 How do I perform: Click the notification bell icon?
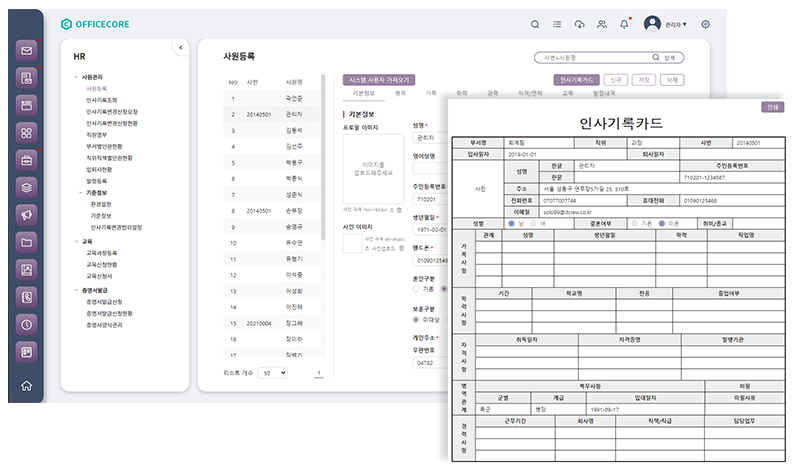(x=625, y=24)
